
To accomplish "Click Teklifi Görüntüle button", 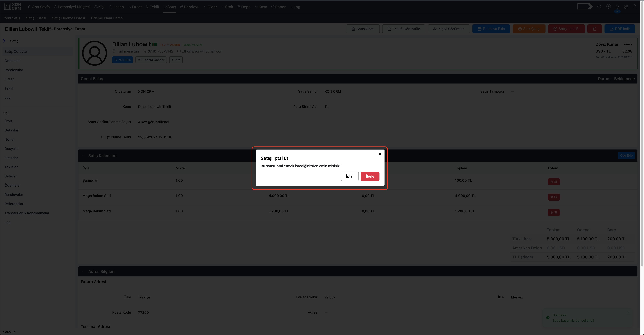I will pos(404,29).
